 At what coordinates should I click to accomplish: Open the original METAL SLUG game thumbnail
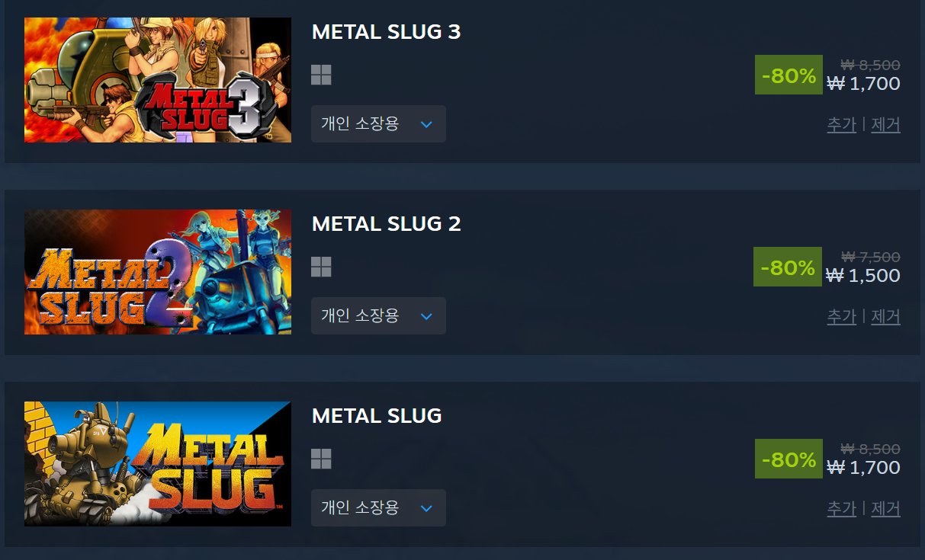(x=158, y=464)
